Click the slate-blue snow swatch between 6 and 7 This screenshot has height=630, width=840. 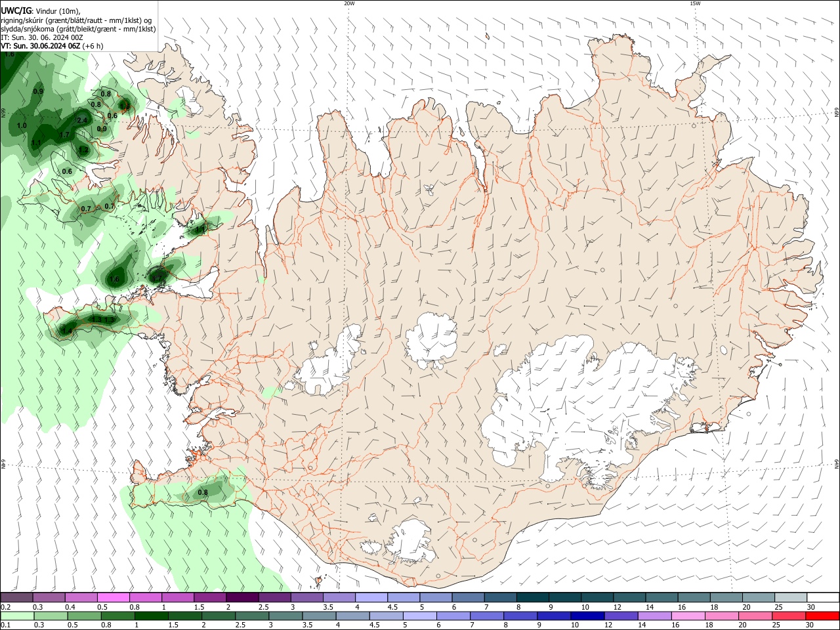pos(468,598)
